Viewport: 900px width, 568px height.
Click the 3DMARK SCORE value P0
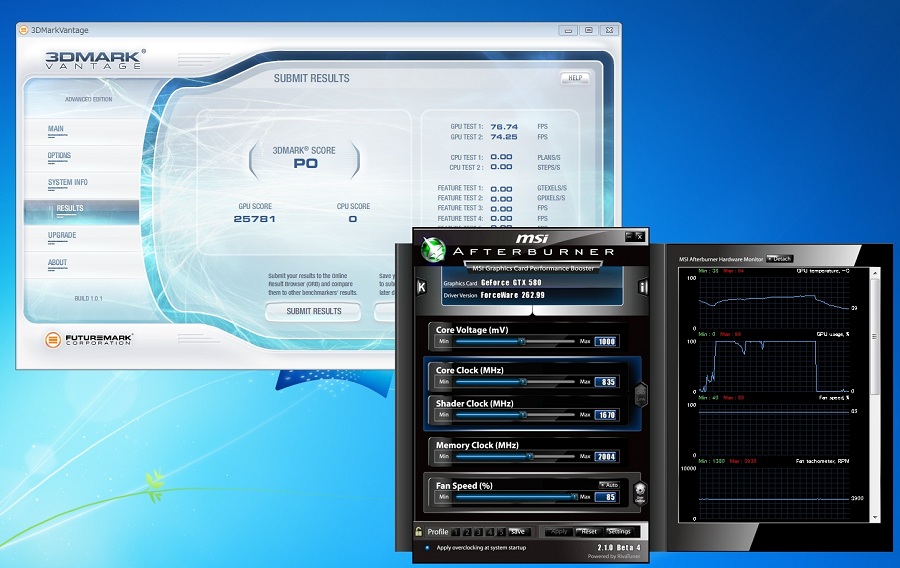coord(305,164)
